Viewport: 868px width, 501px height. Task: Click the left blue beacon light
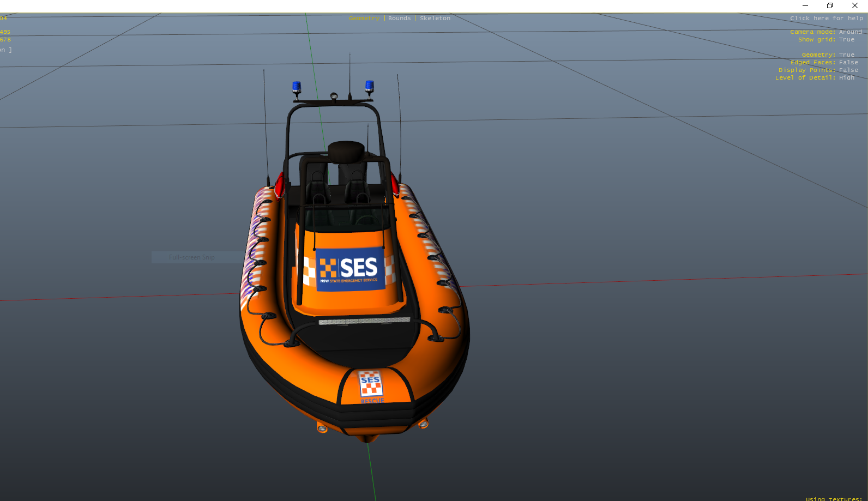(x=297, y=87)
